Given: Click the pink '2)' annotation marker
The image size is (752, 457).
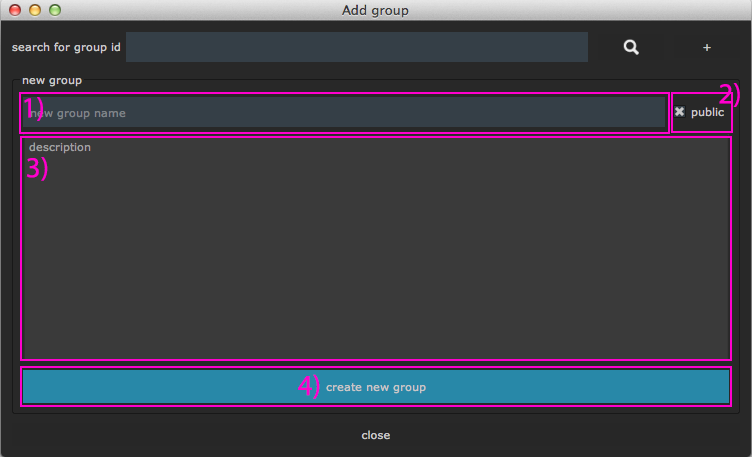Looking at the screenshot, I should (x=730, y=96).
